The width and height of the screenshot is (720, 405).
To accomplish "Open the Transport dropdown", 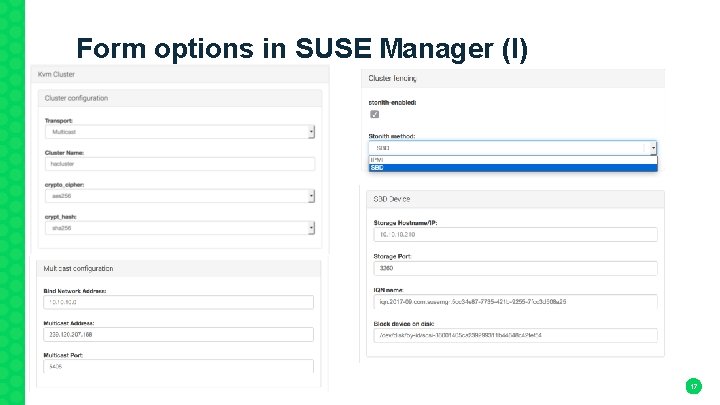I will (180, 131).
